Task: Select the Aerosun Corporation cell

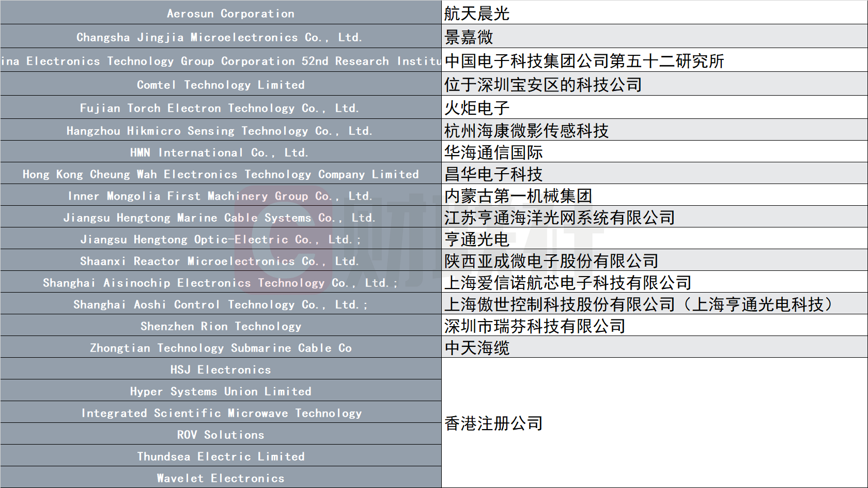Action: click(221, 12)
